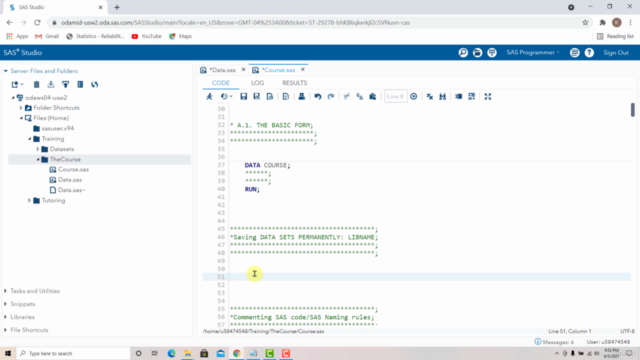Click the copy icon in code toolbar
Screen dimensions: 640x360
coord(360,97)
